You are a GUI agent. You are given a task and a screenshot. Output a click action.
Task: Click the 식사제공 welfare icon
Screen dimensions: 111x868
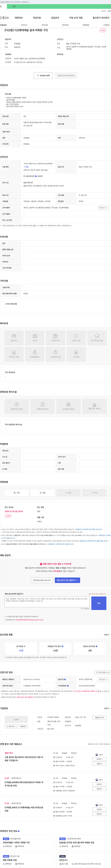pyautogui.click(x=76, y=354)
